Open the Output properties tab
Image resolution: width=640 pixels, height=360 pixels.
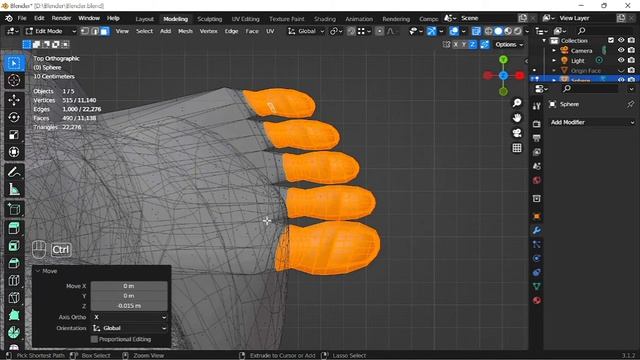537,138
